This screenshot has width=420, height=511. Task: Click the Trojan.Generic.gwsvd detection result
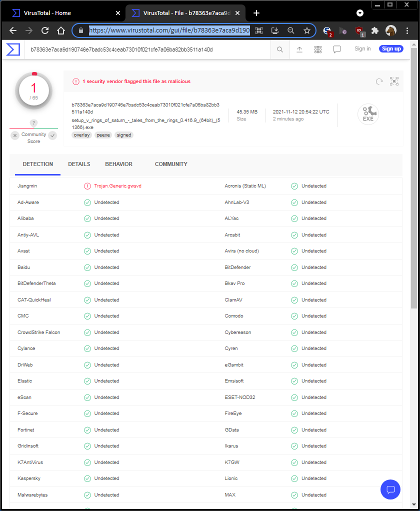point(117,186)
